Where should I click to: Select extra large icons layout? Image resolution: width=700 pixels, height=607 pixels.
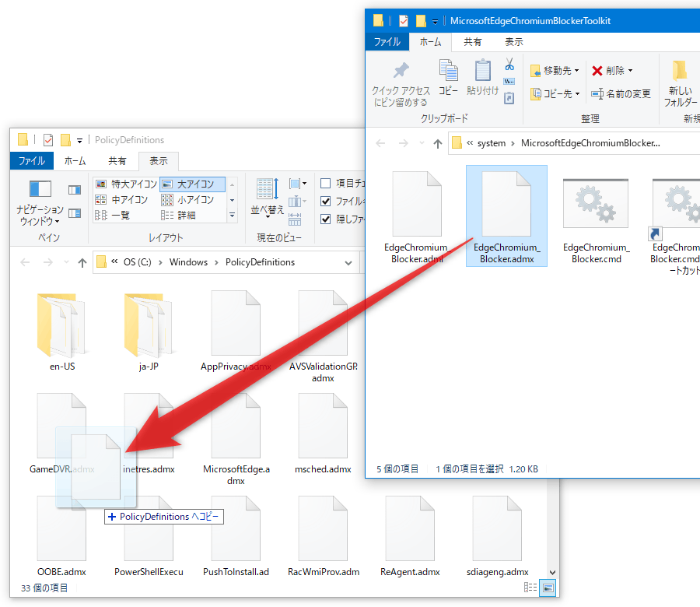[126, 184]
